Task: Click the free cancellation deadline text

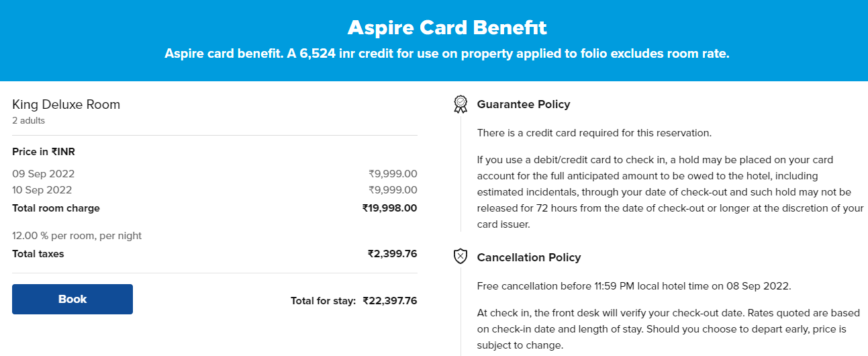Action: pos(634,286)
